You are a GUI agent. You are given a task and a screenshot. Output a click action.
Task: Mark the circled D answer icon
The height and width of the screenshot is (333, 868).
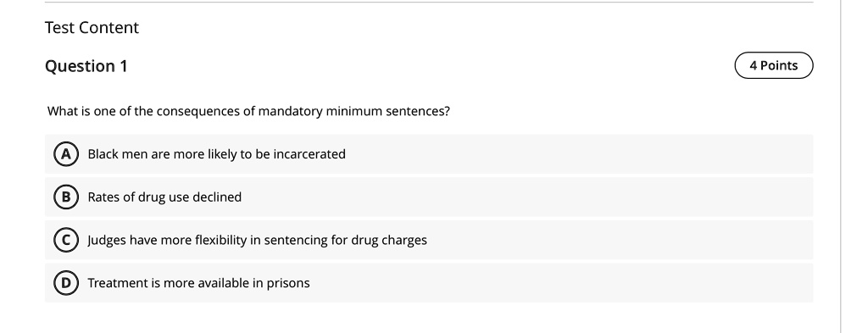coord(66,283)
